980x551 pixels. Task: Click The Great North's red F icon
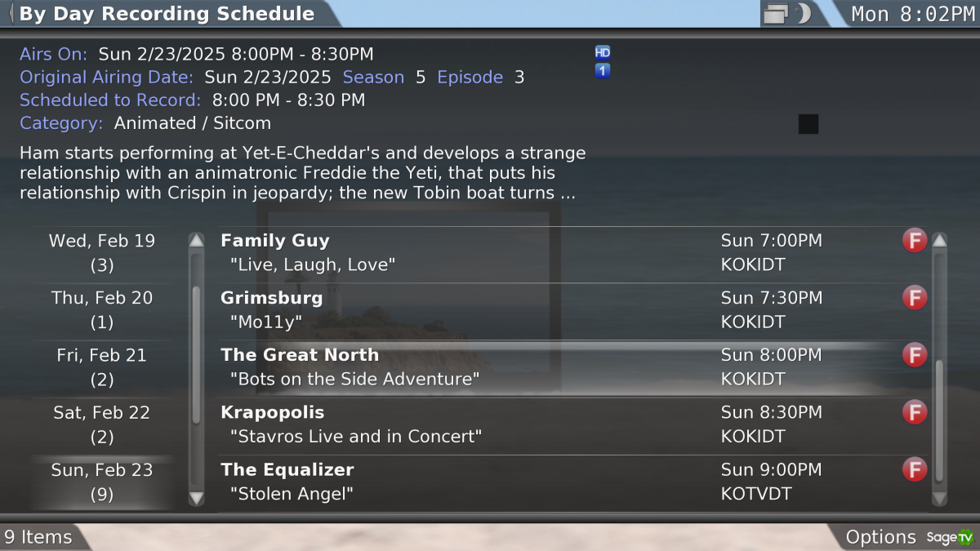(x=914, y=355)
